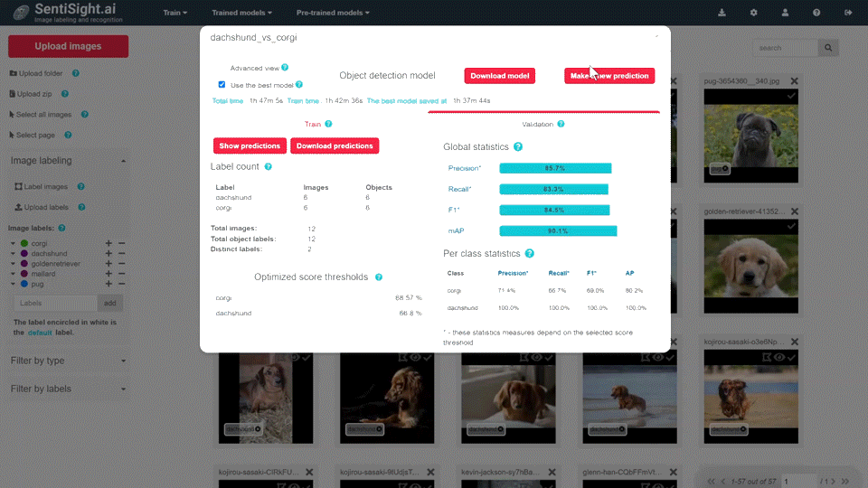This screenshot has width=868, height=488.
Task: Remove the golden-retriever image with X
Action: [795, 211]
